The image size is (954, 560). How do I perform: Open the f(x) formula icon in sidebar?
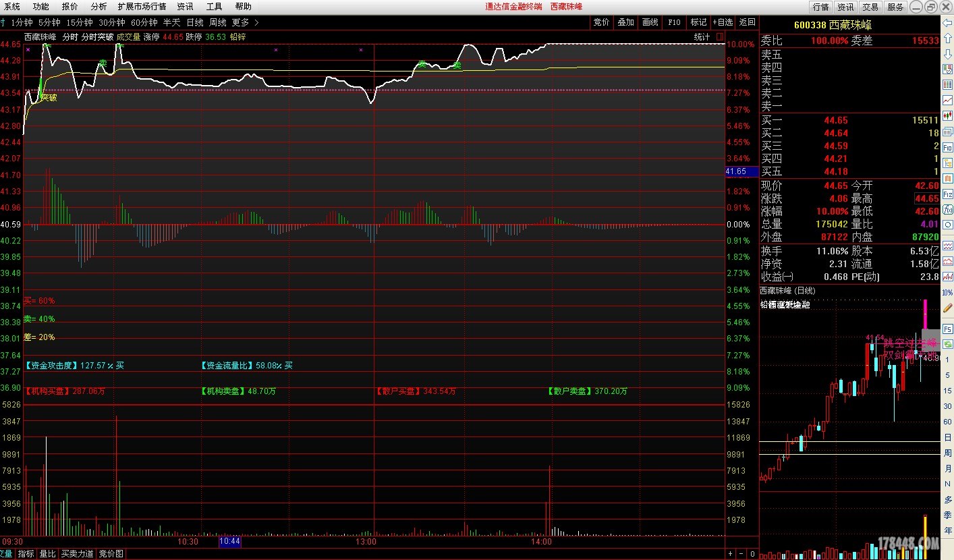pyautogui.click(x=947, y=209)
